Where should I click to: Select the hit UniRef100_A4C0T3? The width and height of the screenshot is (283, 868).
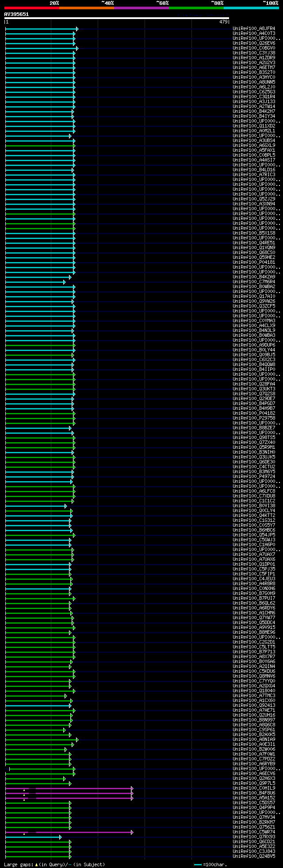pyautogui.click(x=254, y=34)
